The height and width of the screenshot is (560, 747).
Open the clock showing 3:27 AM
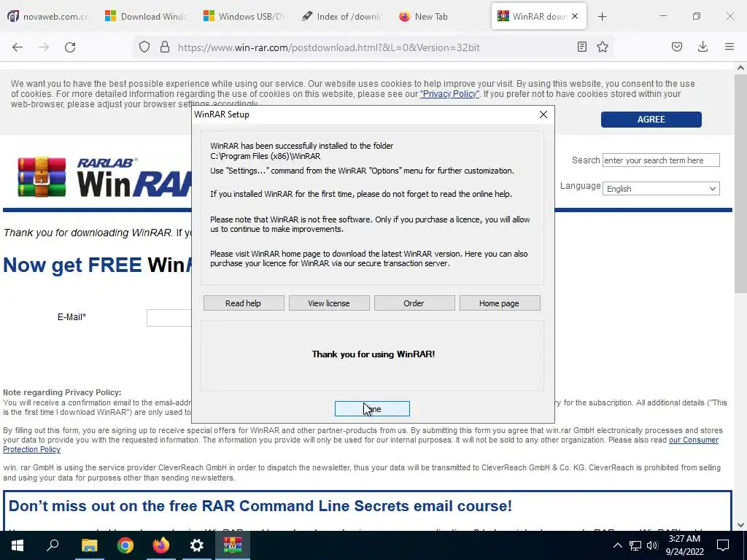pyautogui.click(x=684, y=545)
